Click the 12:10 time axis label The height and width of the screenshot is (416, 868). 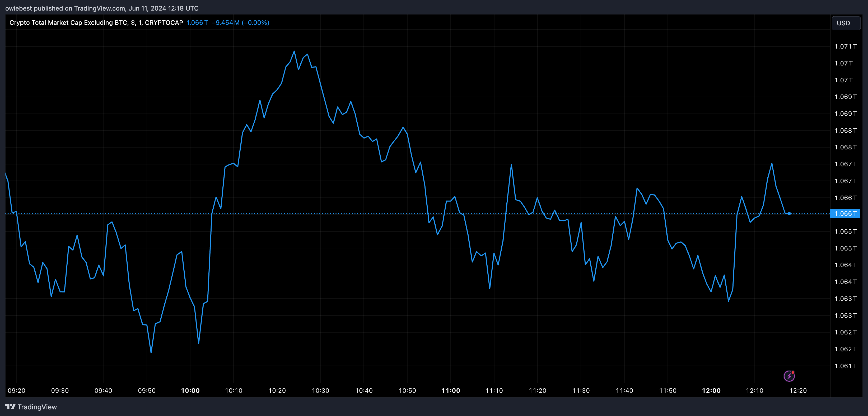click(755, 390)
